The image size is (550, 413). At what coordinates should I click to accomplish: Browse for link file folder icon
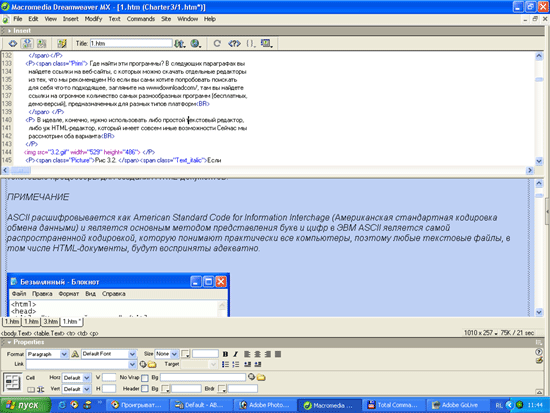click(x=152, y=365)
